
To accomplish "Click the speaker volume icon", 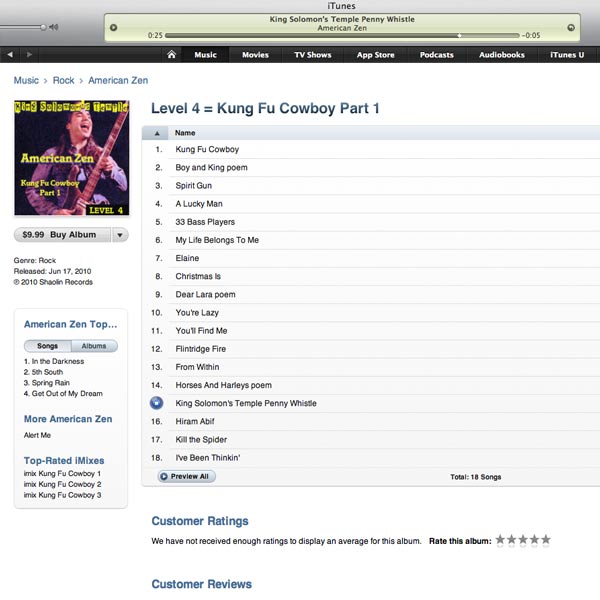I will (54, 27).
